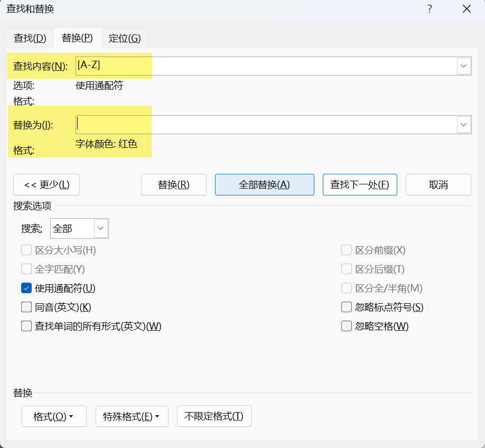Screen dimensions: 485x448
Task: Click 全部替换(A) to replace all
Action: coord(265,185)
